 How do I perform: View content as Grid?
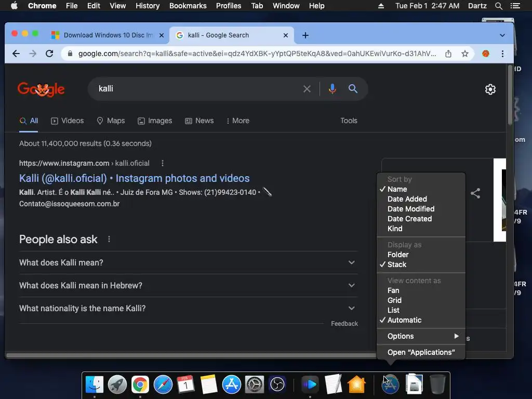click(x=421, y=300)
